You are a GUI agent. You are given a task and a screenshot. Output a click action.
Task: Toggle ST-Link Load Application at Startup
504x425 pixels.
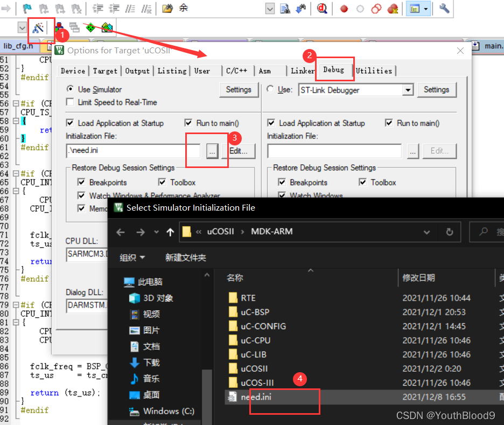click(x=271, y=123)
